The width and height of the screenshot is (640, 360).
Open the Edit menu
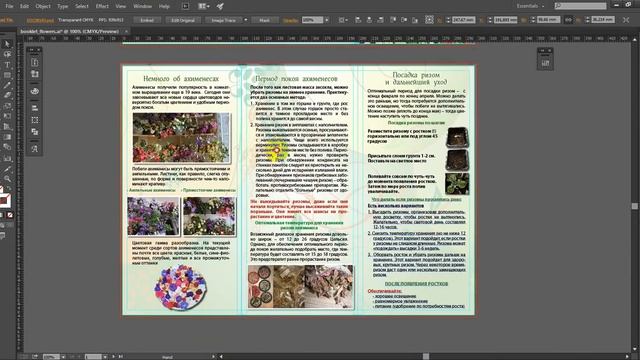pos(24,6)
